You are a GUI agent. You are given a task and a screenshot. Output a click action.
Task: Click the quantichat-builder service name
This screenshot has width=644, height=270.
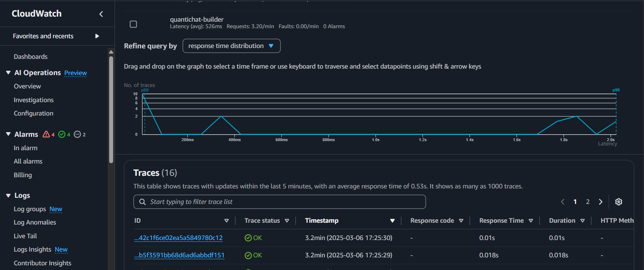coord(197,19)
